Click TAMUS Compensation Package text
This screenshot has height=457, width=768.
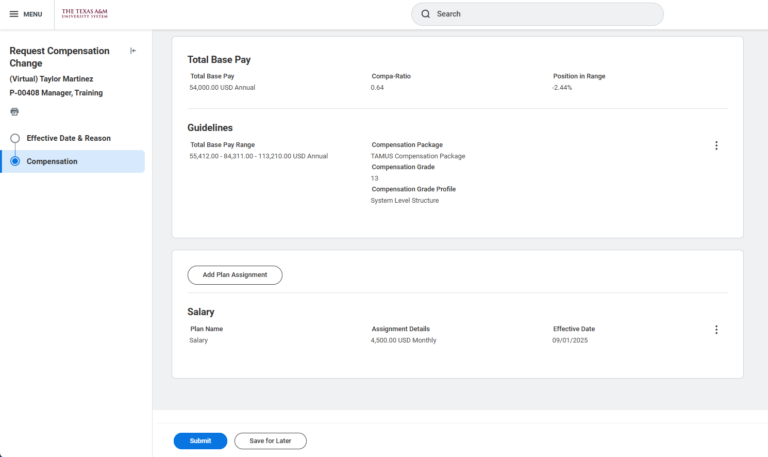(x=418, y=156)
